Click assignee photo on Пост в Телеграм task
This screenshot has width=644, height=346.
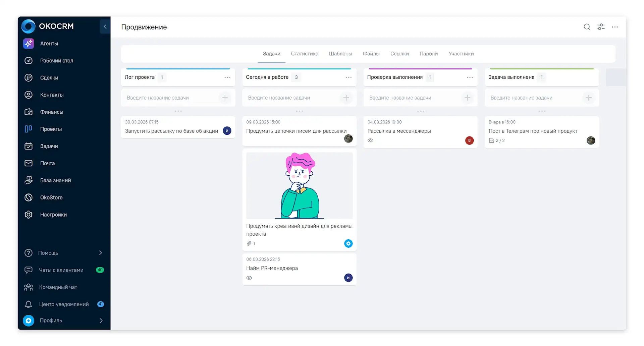pos(591,141)
